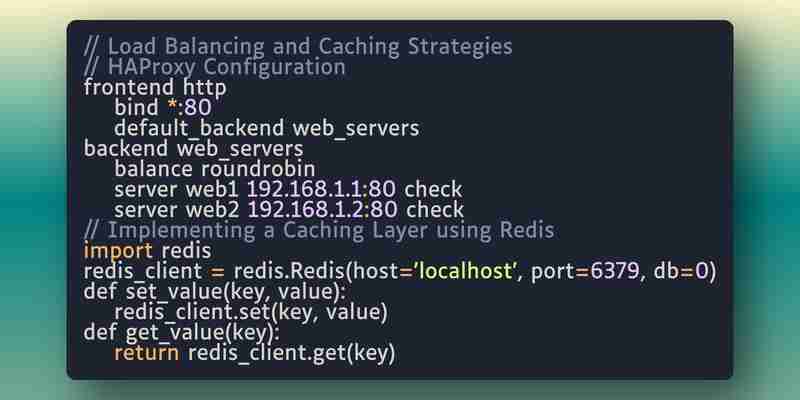Click the "def get_value(key):" line
Screen dimensions: 800x400
point(182,333)
